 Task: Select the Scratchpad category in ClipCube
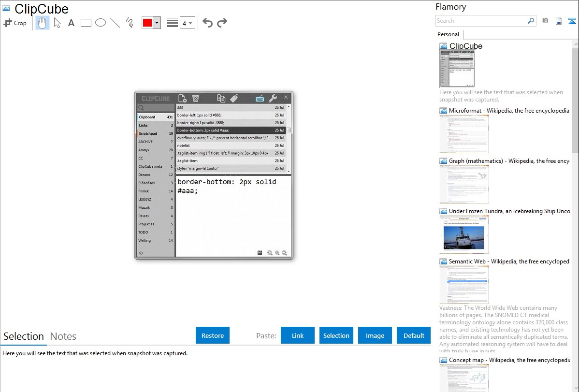(156, 133)
